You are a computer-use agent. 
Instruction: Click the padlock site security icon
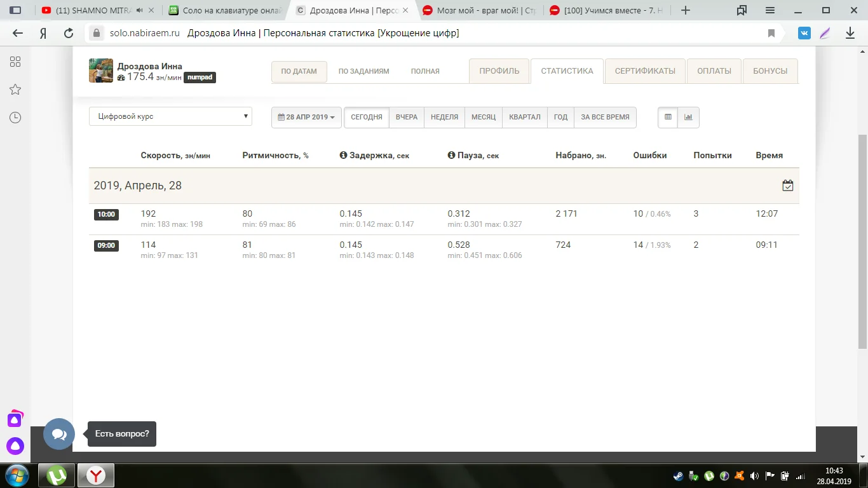point(97,34)
